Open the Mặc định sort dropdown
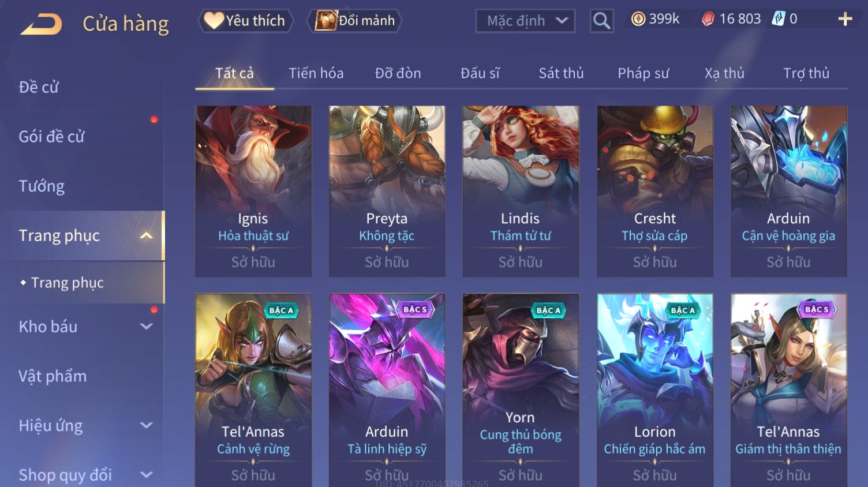Screen dimensions: 868x487 click(525, 21)
